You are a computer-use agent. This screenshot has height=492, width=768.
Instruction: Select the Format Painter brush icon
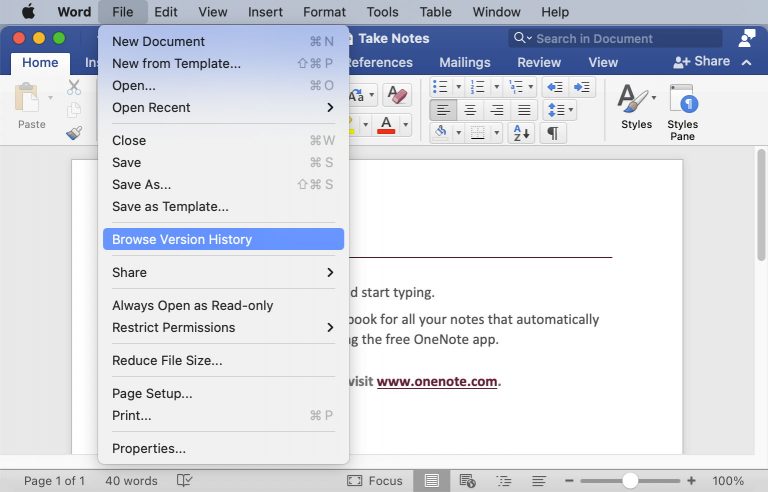(x=74, y=132)
